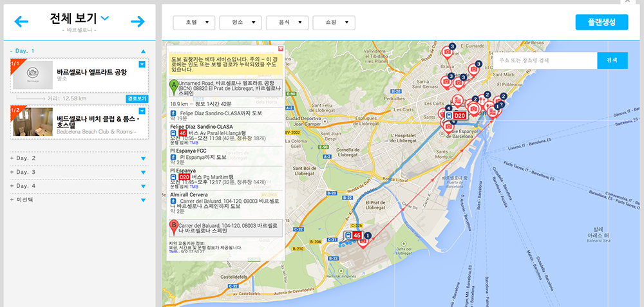Click the red 46 bus badge in directions

(x=183, y=133)
